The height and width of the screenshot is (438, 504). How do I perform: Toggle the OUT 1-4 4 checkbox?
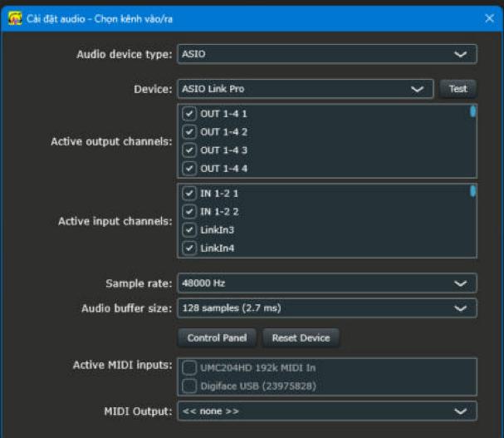pyautogui.click(x=189, y=169)
